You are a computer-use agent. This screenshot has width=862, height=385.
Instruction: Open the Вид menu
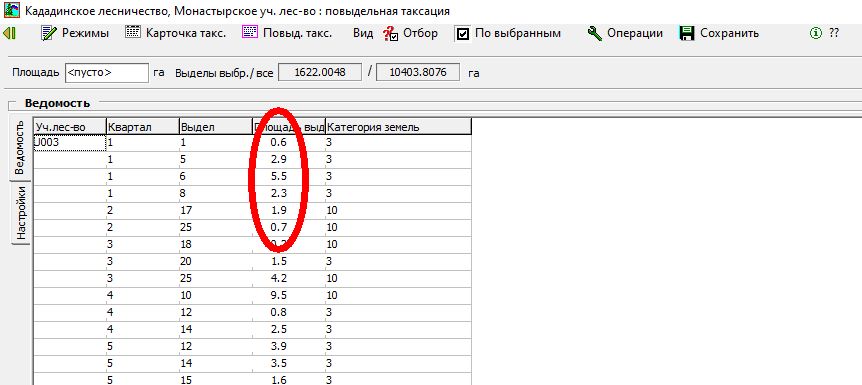coord(363,33)
